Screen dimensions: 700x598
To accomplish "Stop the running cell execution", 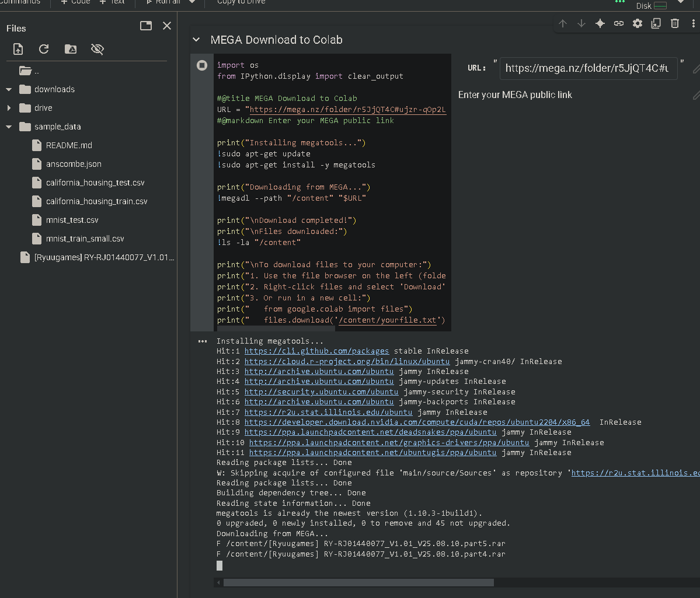I will tap(202, 65).
